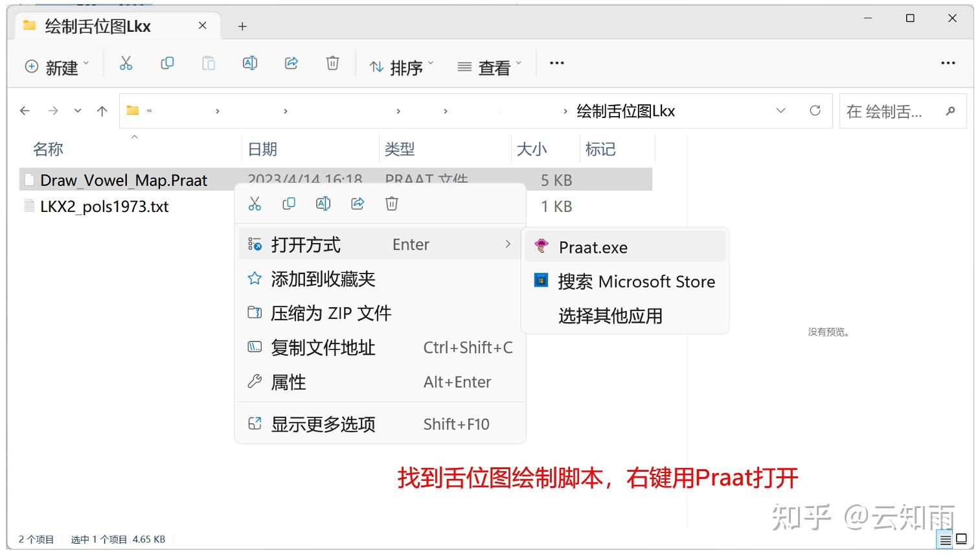The image size is (980, 558).
Task: Click Share icon in the context menu
Action: coord(358,203)
